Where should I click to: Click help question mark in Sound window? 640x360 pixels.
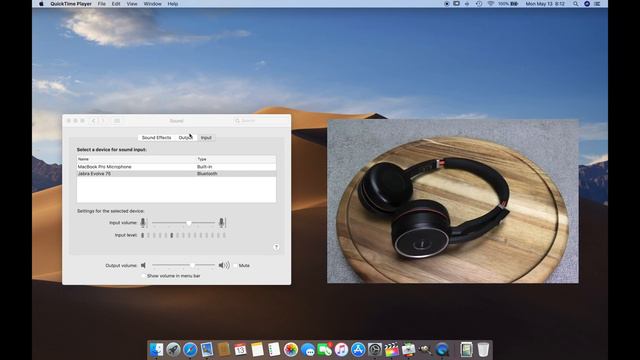pyautogui.click(x=276, y=247)
